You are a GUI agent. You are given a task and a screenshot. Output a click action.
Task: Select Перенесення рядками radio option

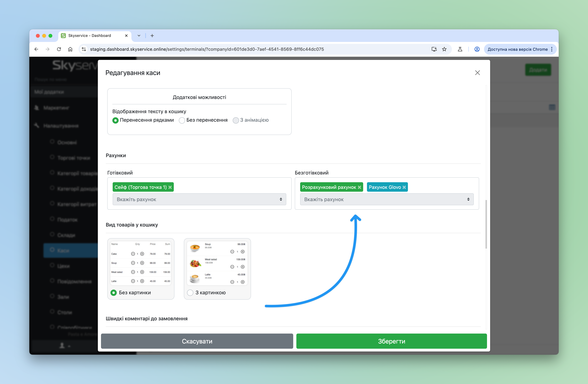click(115, 120)
